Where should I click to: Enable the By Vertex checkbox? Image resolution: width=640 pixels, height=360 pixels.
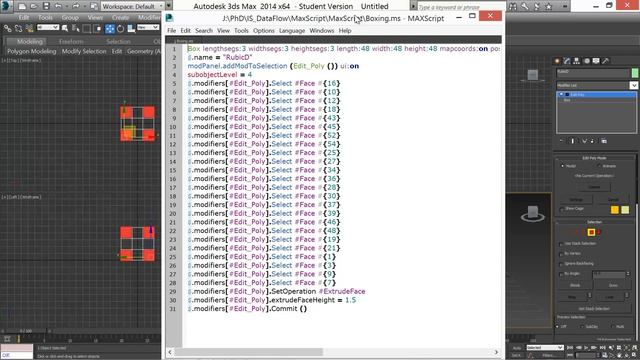coord(562,254)
